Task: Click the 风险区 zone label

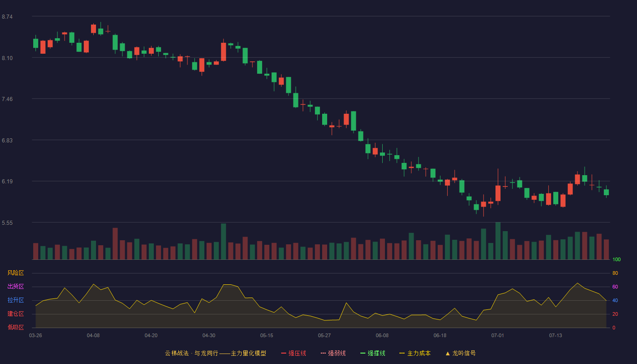Action: click(x=15, y=273)
